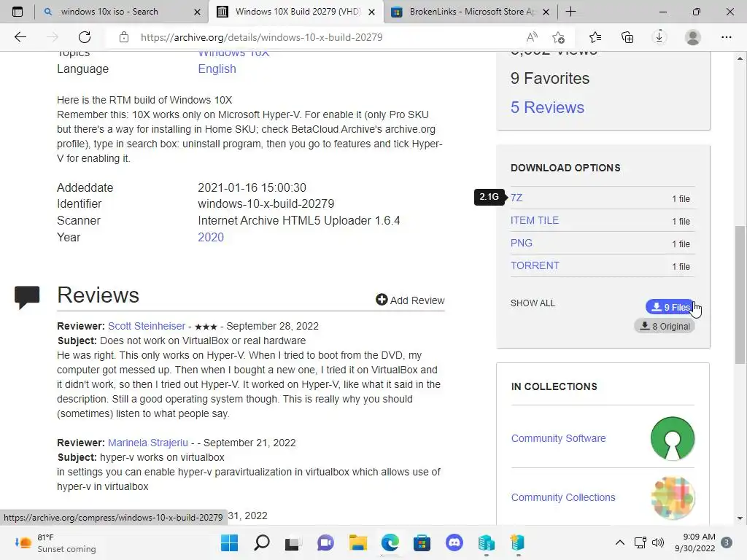
Task: Open the user profile avatar icon
Action: point(693,37)
